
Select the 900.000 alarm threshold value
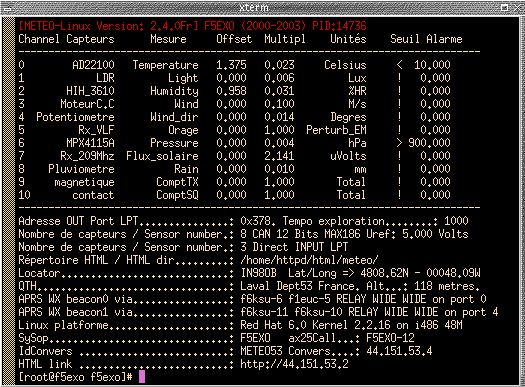[x=429, y=143]
